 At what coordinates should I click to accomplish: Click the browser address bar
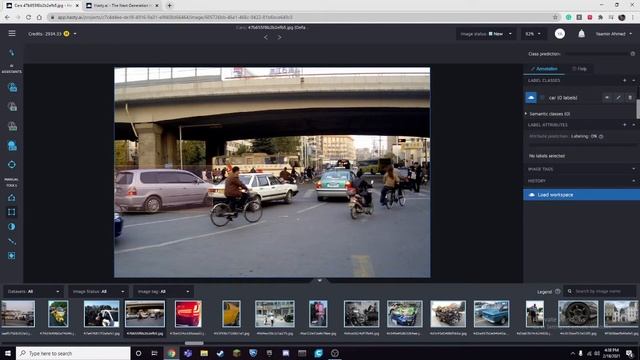click(x=302, y=17)
